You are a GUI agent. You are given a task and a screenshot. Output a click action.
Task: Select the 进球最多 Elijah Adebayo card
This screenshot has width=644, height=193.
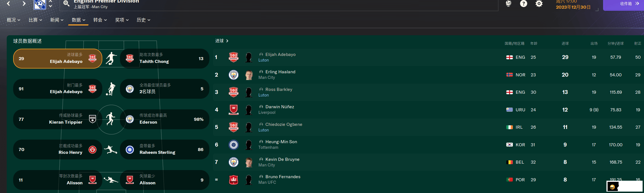[57, 58]
